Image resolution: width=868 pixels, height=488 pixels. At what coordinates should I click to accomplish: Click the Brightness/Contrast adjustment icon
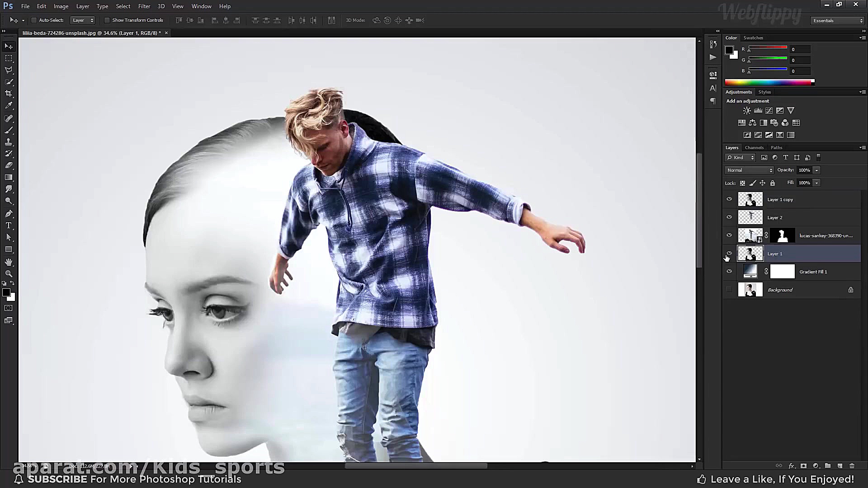(x=747, y=111)
